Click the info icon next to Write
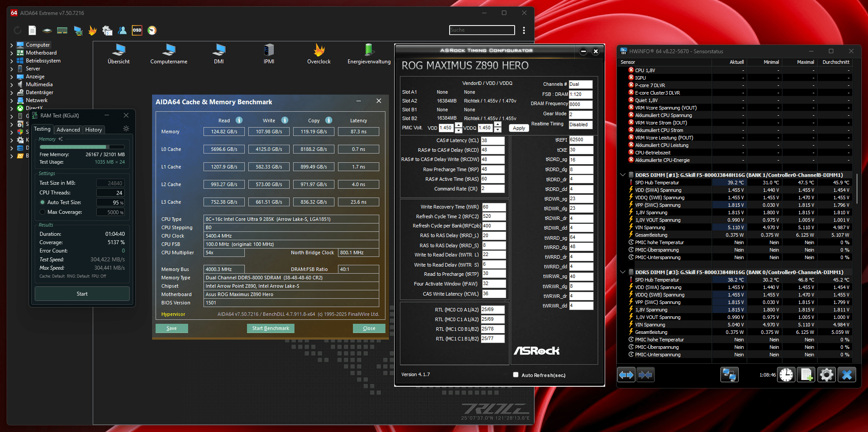Screen dimensions: 868x432 (285, 120)
